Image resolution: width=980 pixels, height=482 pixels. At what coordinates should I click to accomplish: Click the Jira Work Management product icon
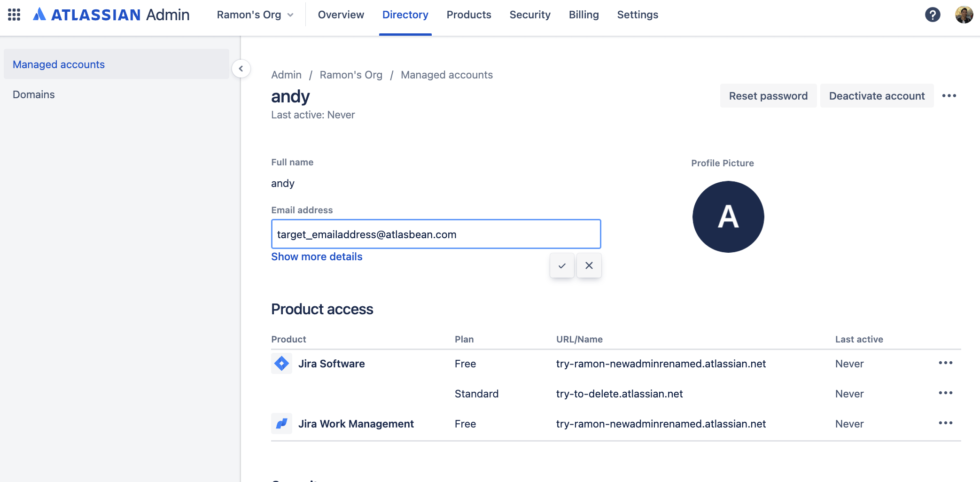coord(281,424)
